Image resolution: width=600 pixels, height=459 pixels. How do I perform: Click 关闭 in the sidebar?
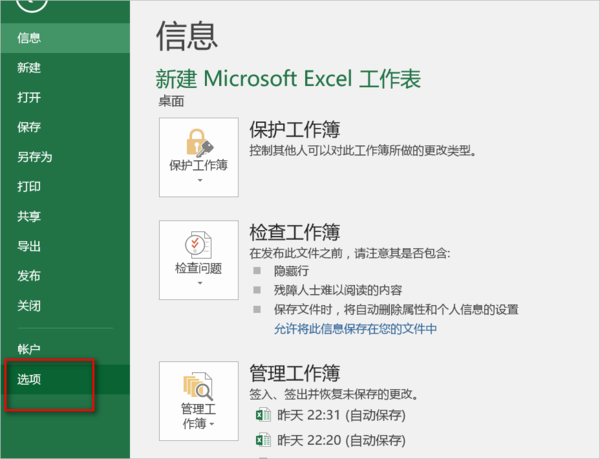[65, 306]
